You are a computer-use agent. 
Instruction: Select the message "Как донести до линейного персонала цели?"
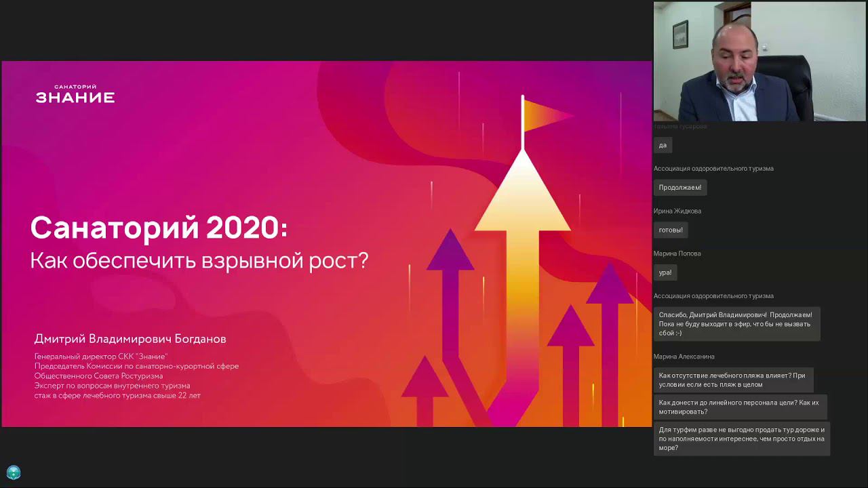pyautogui.click(x=741, y=407)
